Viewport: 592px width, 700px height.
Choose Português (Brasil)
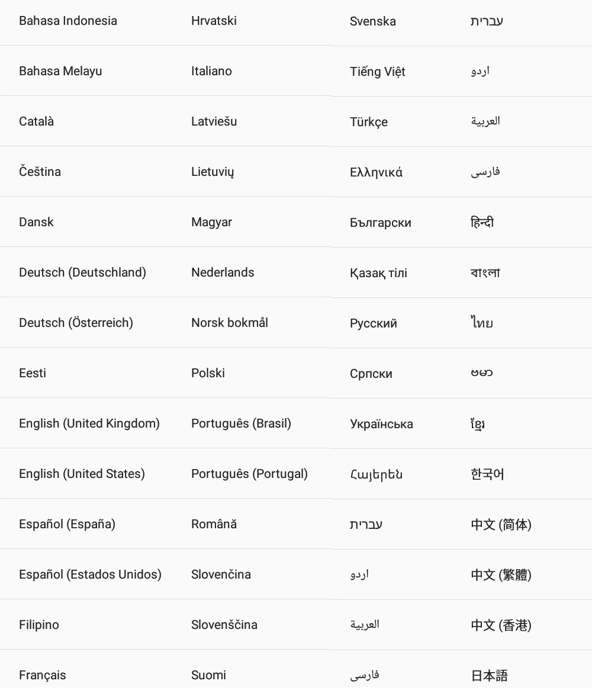click(241, 423)
